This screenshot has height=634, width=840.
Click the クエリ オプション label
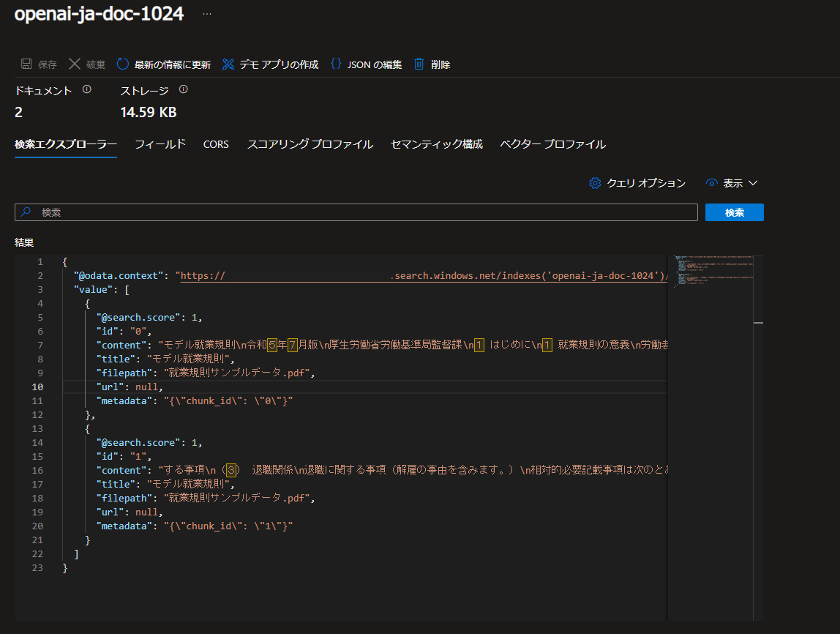(x=646, y=183)
